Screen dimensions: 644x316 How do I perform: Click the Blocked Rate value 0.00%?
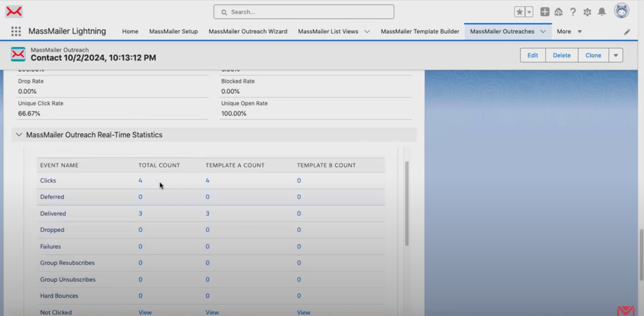pos(230,91)
